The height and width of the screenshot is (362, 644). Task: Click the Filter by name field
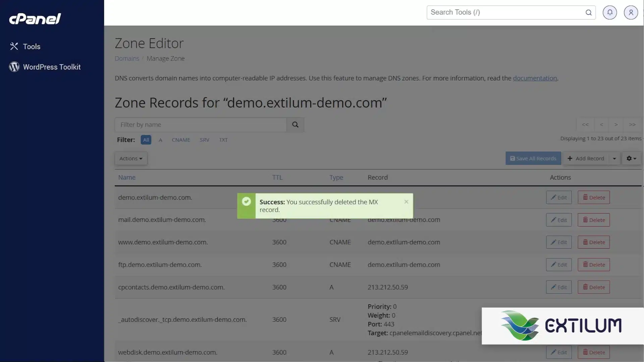(x=201, y=125)
